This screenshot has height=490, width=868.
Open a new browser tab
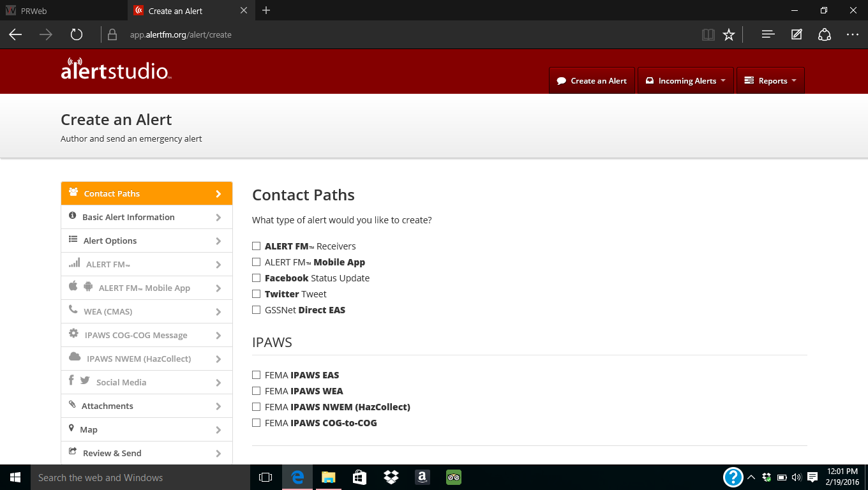coord(266,11)
